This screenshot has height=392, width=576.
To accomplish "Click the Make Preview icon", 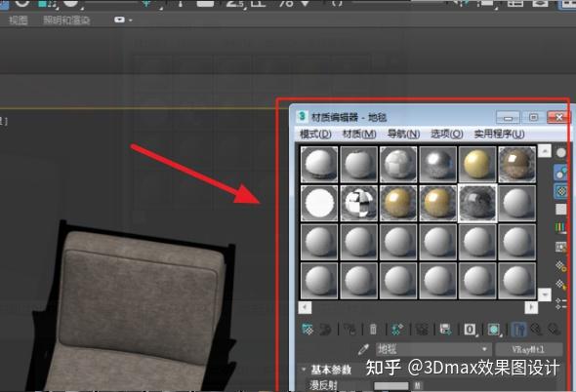I will point(560,247).
